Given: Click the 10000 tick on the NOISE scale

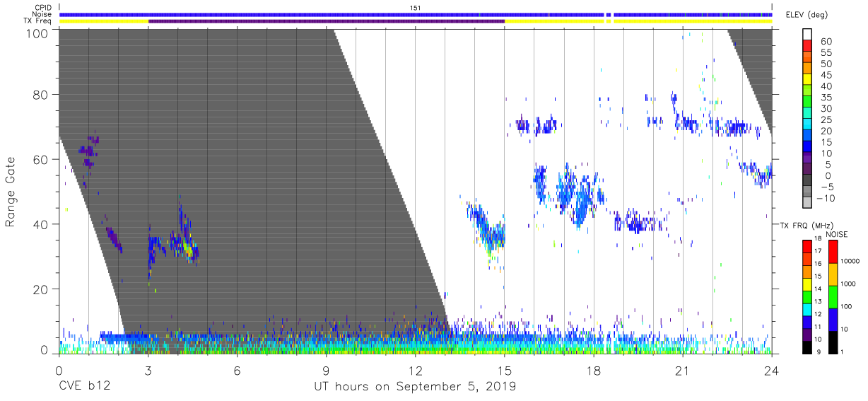Looking at the screenshot, I should (850, 261).
